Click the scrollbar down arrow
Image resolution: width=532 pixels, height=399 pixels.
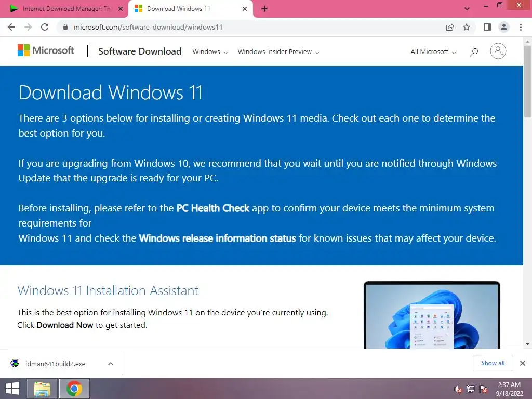(x=527, y=344)
